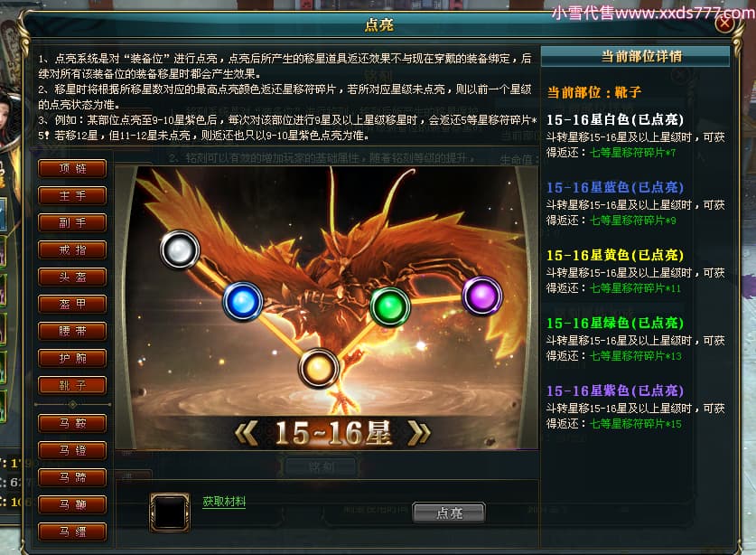Click the 点亮 button
Viewport: 756px width, 555px height.
click(x=449, y=513)
